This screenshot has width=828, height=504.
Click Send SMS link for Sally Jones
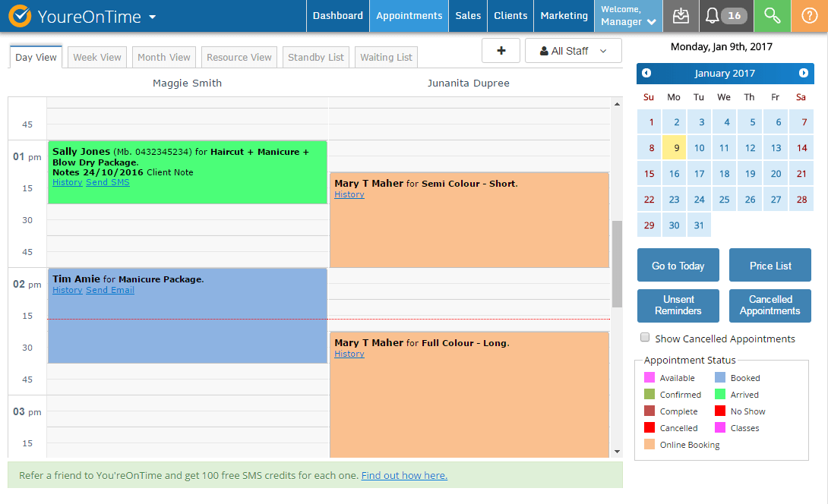108,183
